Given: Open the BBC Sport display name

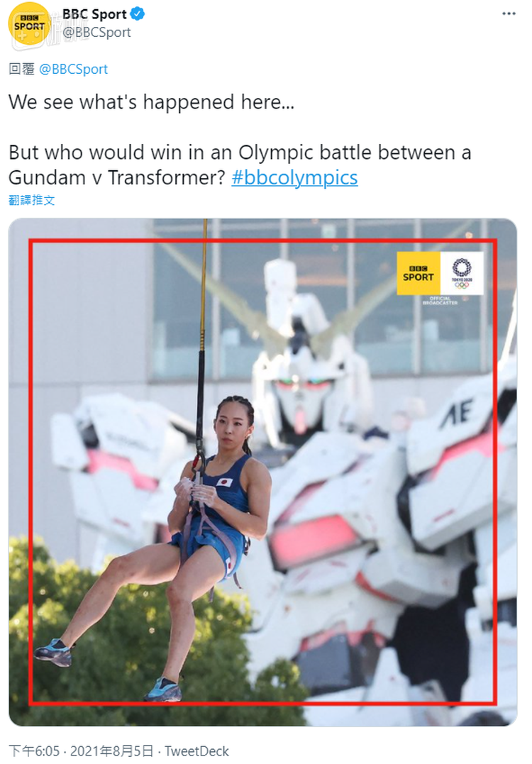Looking at the screenshot, I should [x=94, y=14].
